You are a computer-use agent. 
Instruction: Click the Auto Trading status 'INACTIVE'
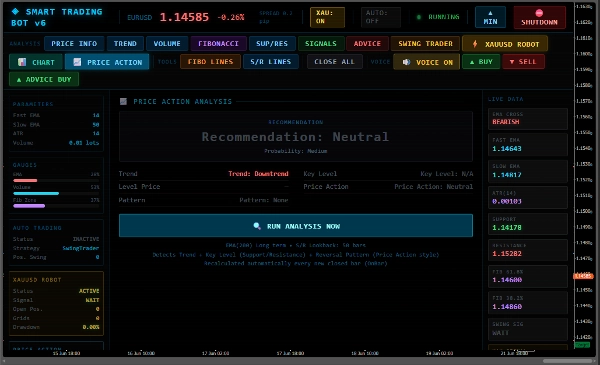tap(86, 239)
